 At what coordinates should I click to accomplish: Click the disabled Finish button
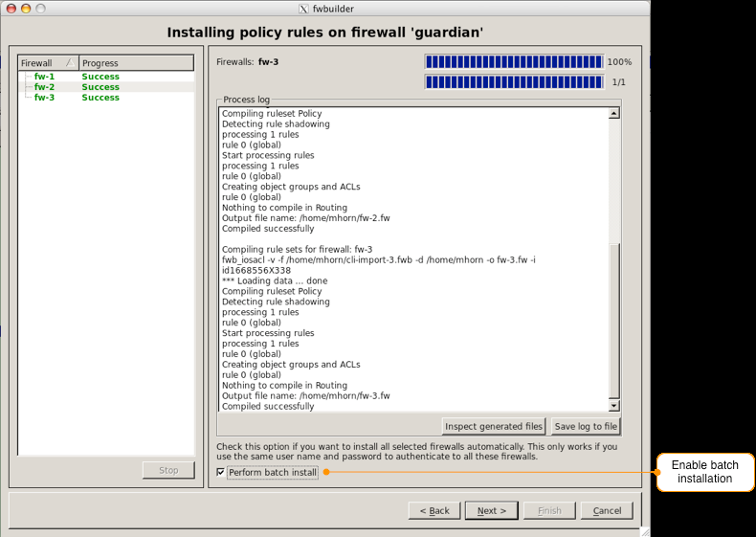click(x=549, y=510)
